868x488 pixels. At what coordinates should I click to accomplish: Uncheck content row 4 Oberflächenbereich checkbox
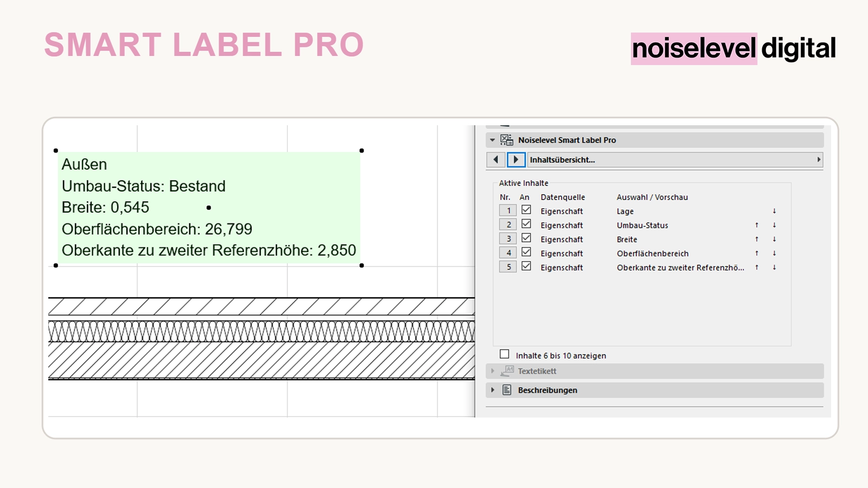click(526, 252)
